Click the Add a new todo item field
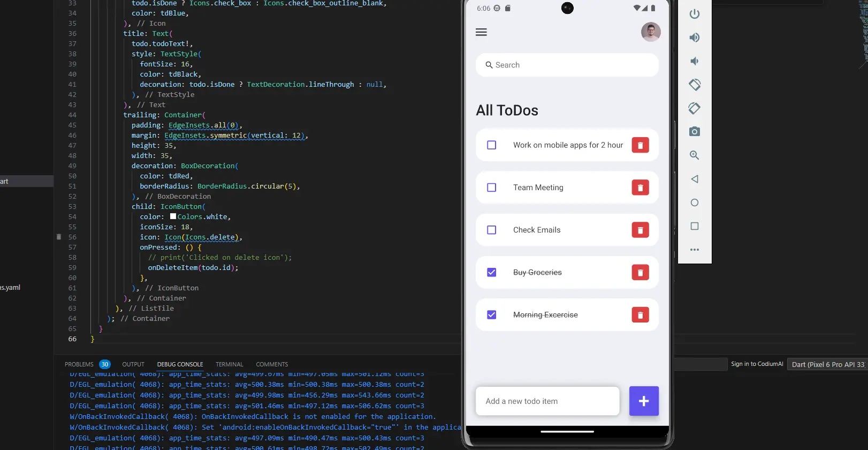This screenshot has height=450, width=868. (x=547, y=401)
